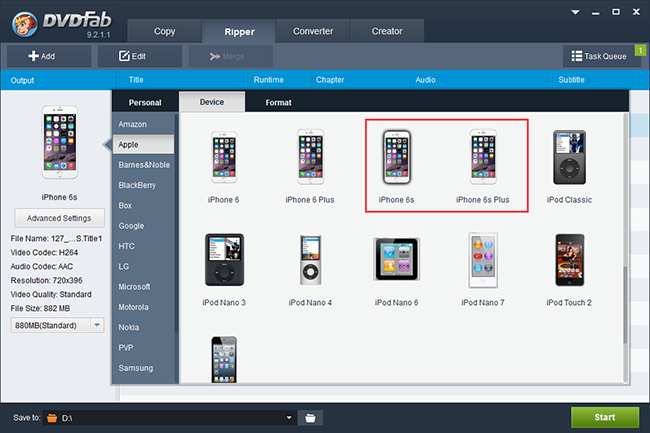The width and height of the screenshot is (650, 433).
Task: Choose the iPod Classic device icon
Action: (x=569, y=157)
